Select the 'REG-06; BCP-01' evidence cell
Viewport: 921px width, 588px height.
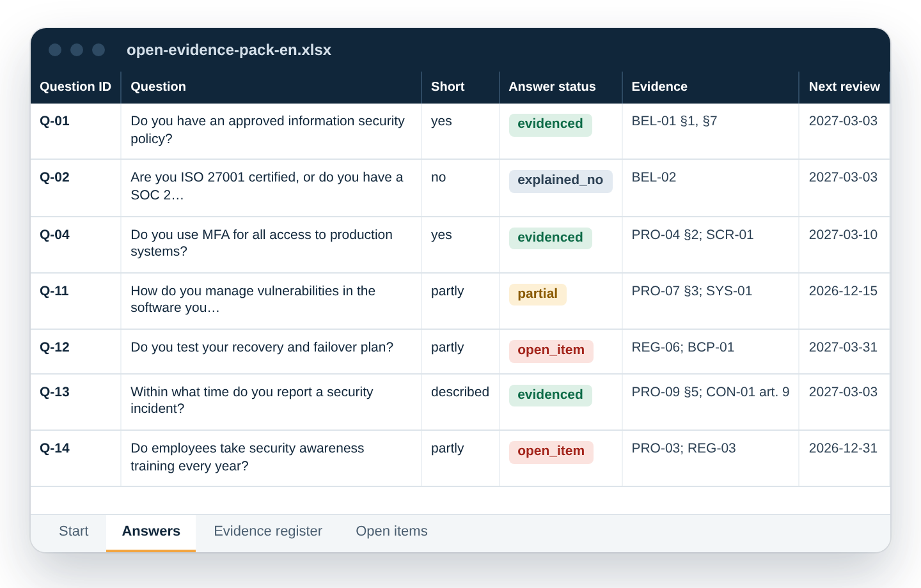point(711,352)
